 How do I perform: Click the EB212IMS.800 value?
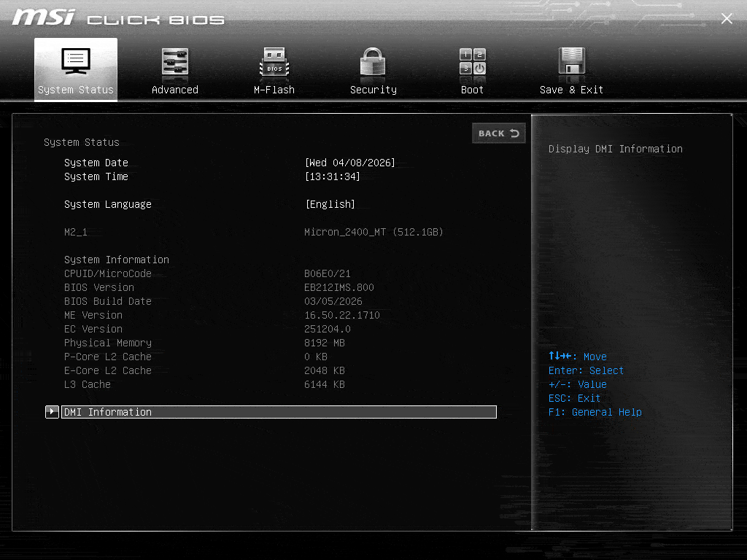pyautogui.click(x=338, y=287)
